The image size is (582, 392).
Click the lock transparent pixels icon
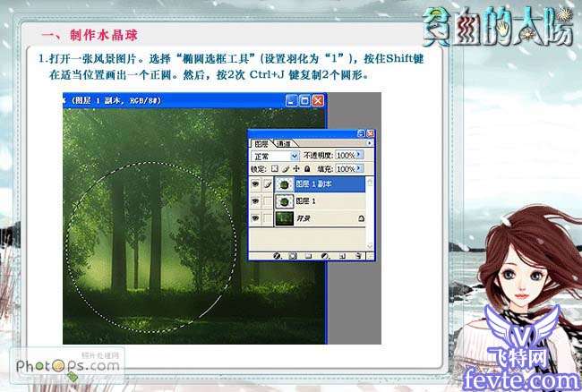click(275, 169)
